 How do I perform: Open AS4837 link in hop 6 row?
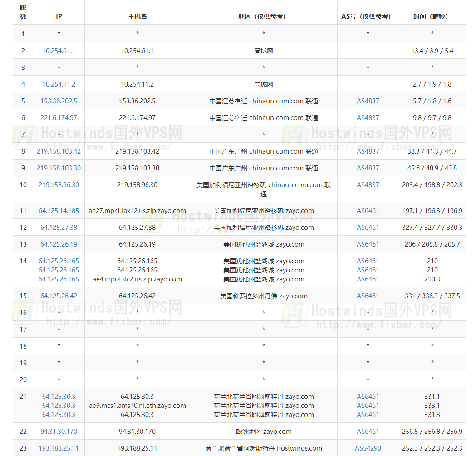click(368, 118)
